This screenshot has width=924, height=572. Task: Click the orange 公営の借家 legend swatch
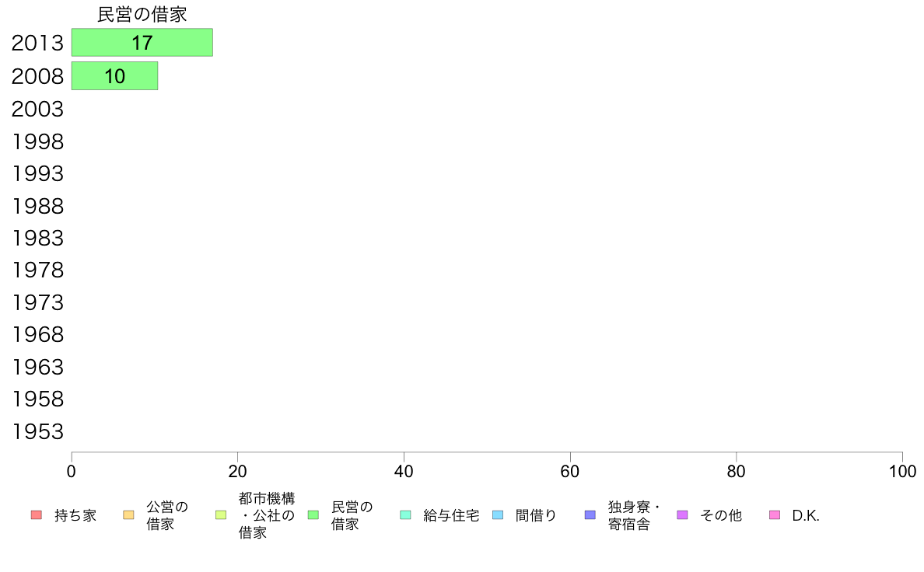[128, 514]
